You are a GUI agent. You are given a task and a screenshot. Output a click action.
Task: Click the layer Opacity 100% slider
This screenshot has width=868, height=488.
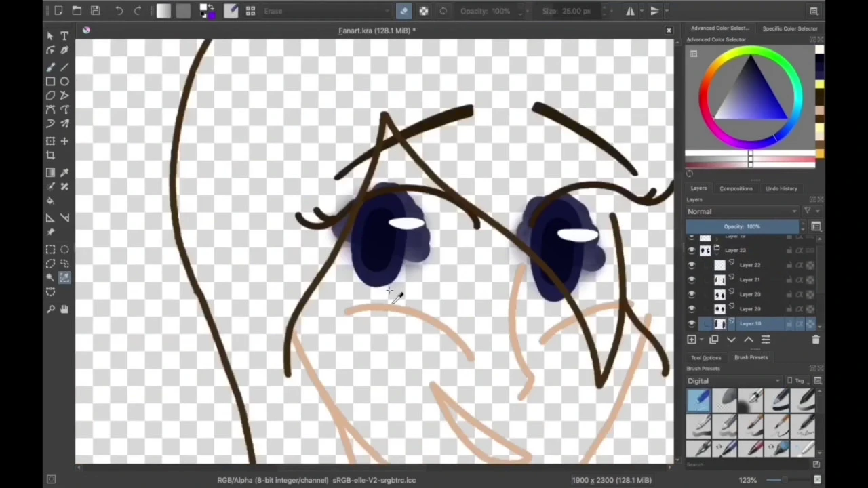743,226
